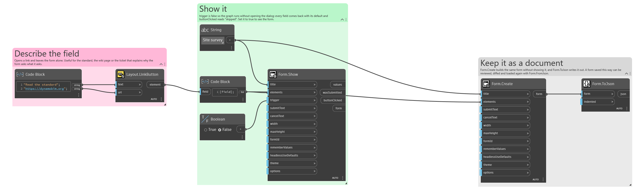Open the Form.ToJson node options dots
This screenshot has width=644, height=189.
[x=627, y=109]
